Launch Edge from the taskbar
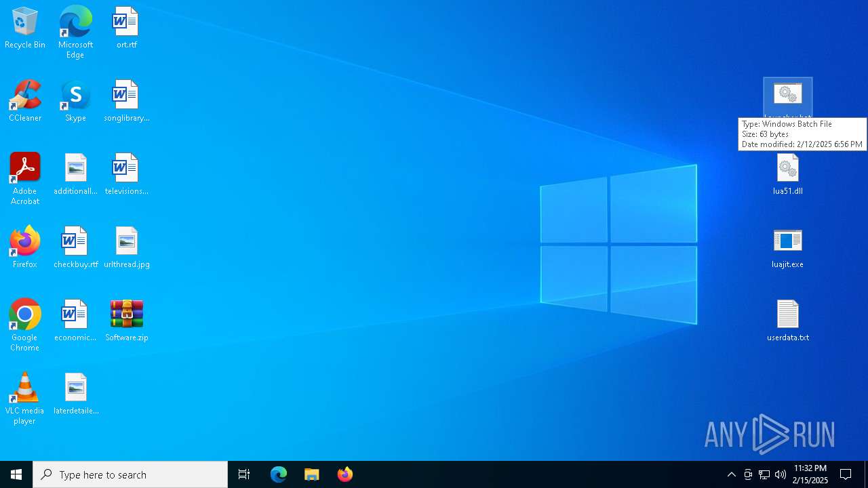Screen dimensions: 868x488 [279, 474]
